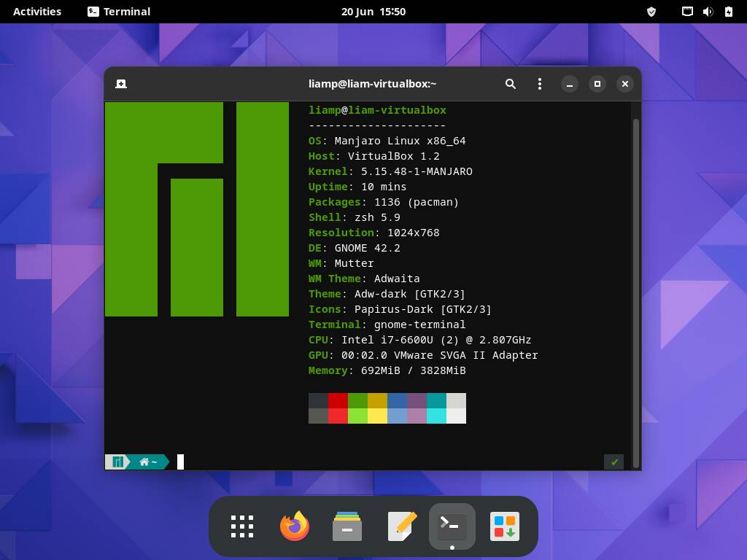Open the calendar via the date and time
The image size is (747, 560).
(373, 11)
